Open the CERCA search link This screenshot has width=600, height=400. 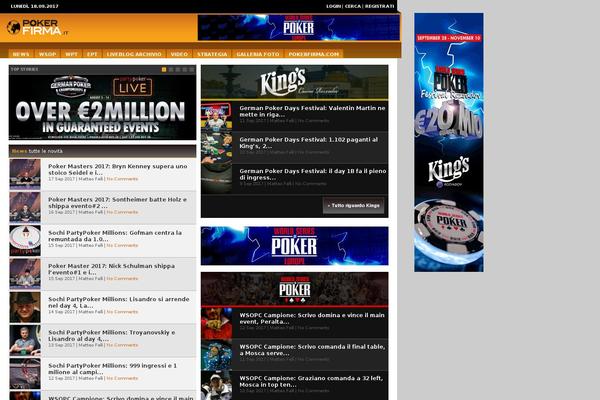(353, 6)
